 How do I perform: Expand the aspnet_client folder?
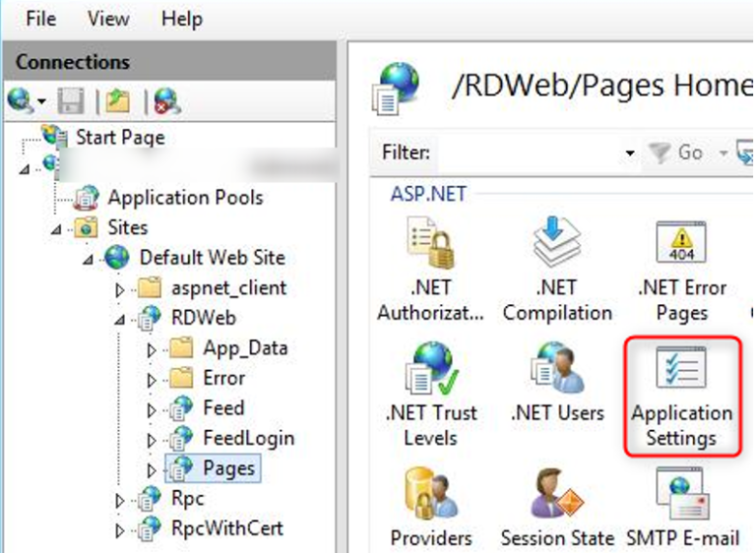click(x=119, y=289)
